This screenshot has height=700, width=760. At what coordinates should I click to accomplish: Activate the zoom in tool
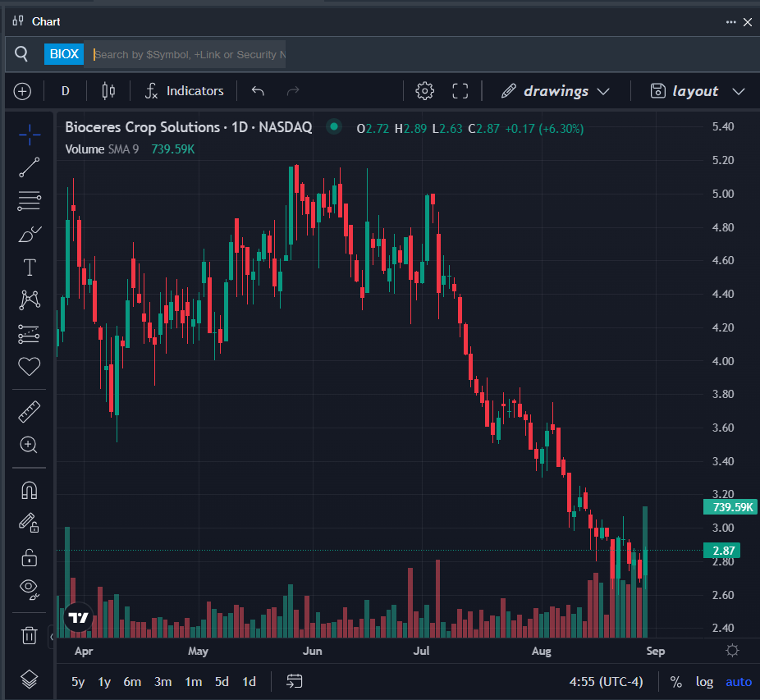coord(29,445)
